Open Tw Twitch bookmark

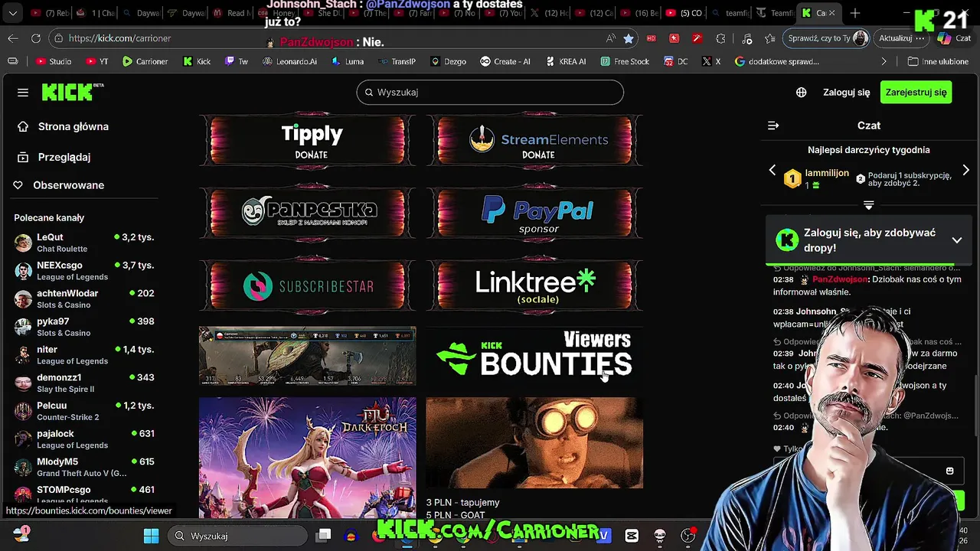coord(237,61)
